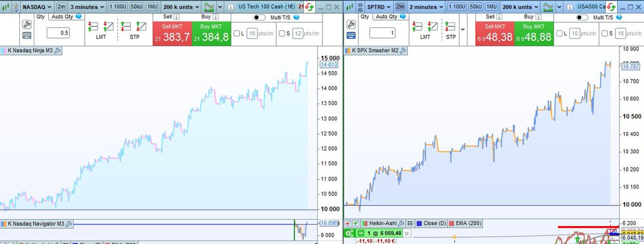Click the Close (D) blue indicator label
Image resolution: width=644 pixels, height=244 pixels.
coord(435,223)
